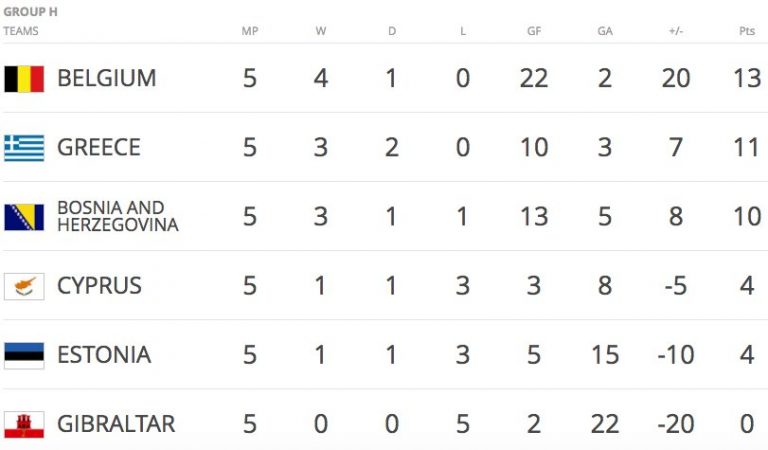Image resolution: width=768 pixels, height=450 pixels.
Task: Click Belgium's 13 points value
Action: coord(746,79)
